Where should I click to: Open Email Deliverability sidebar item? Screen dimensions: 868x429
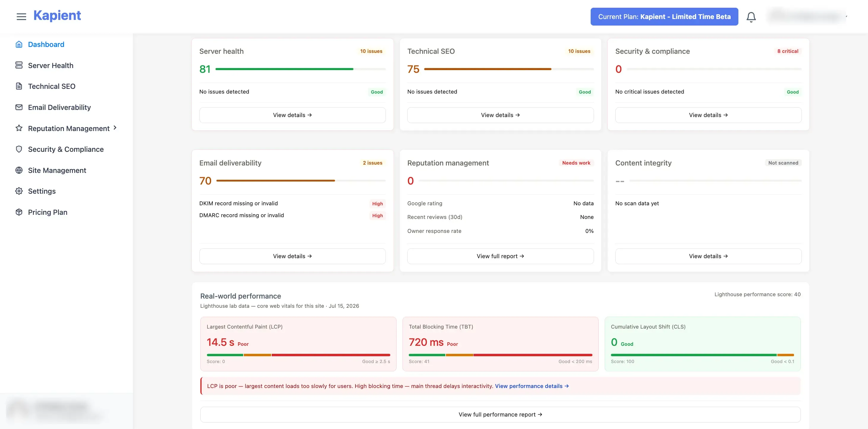(59, 108)
